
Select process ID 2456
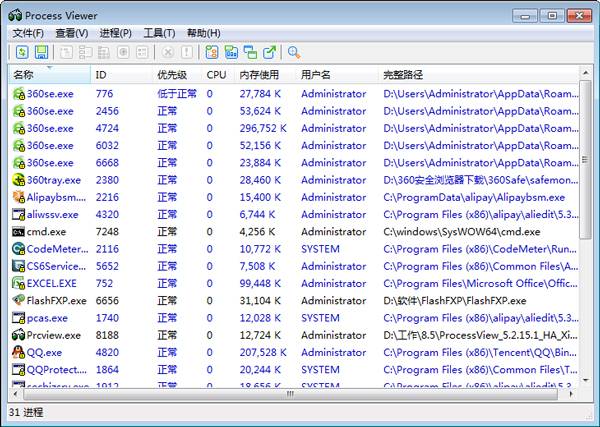tap(107, 111)
